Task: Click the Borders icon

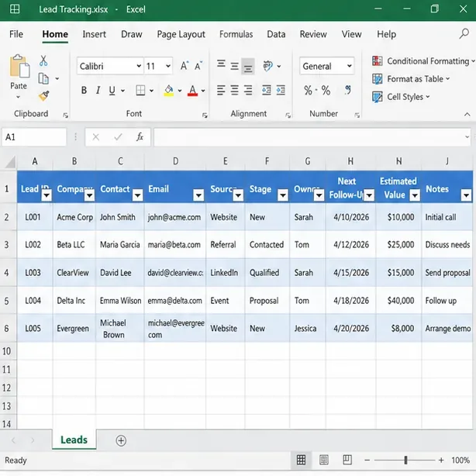Action: point(140,90)
